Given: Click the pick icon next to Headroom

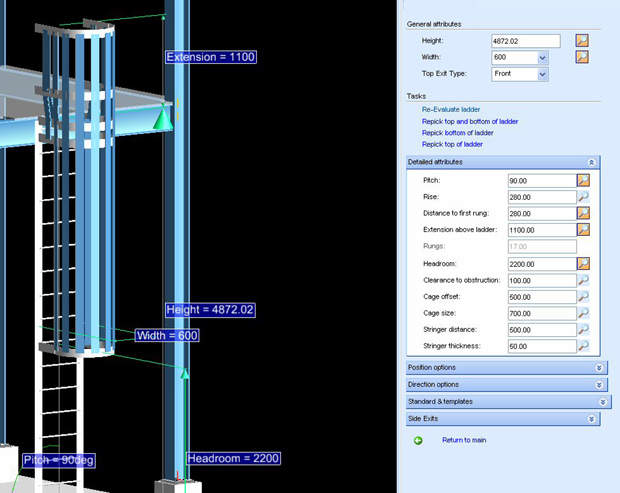Looking at the screenshot, I should click(x=583, y=263).
